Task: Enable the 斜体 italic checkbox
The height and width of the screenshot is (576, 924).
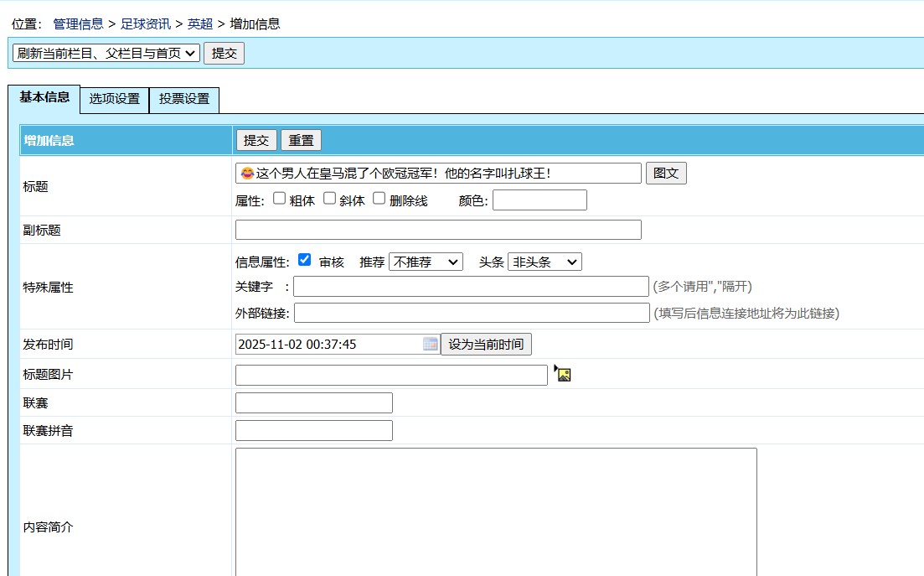Action: coord(330,199)
